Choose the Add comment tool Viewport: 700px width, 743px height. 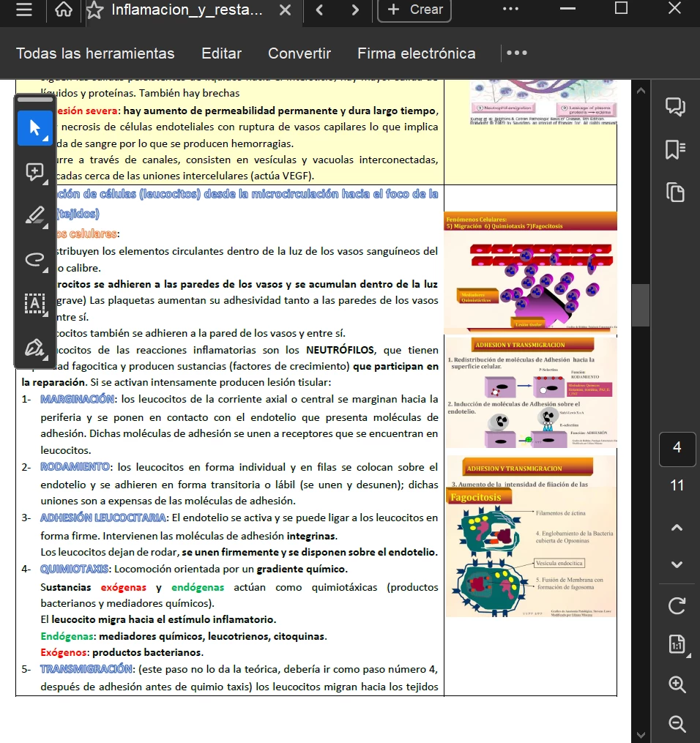(35, 172)
